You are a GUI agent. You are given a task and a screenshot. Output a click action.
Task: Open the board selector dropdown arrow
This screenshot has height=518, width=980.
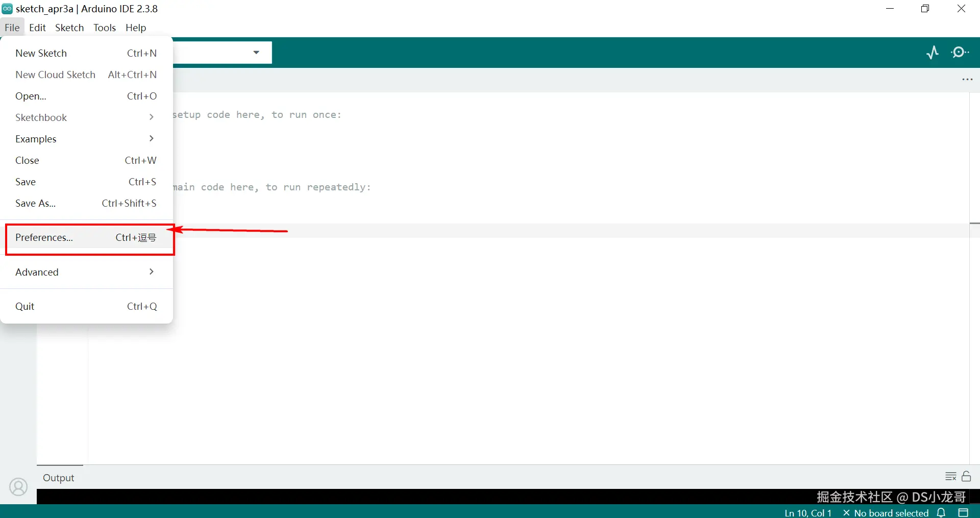256,53
